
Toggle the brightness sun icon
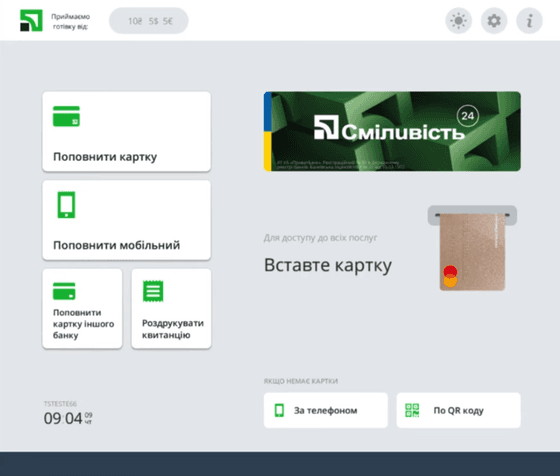459,21
